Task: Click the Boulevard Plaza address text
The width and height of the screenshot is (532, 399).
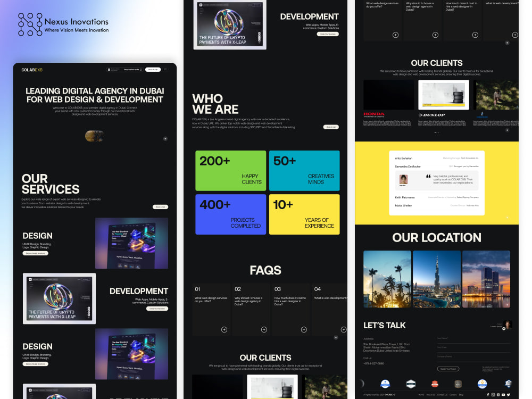Action: [x=386, y=347]
